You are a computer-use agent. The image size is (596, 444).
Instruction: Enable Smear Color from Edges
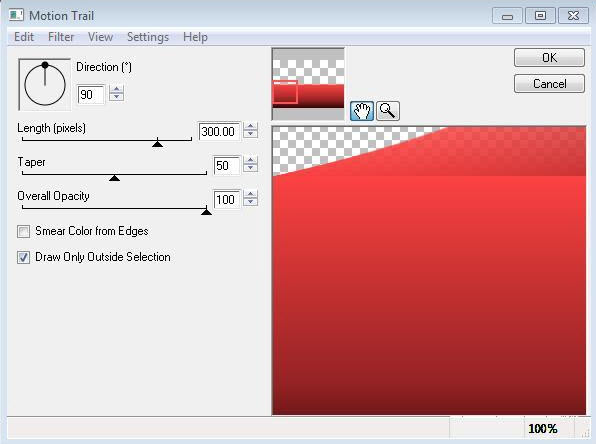(x=24, y=232)
